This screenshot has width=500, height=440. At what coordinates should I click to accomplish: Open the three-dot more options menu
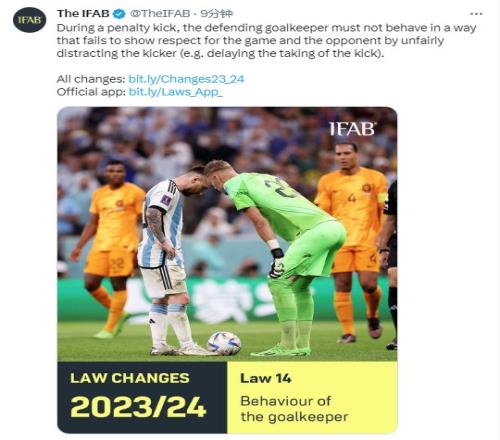[x=476, y=14]
